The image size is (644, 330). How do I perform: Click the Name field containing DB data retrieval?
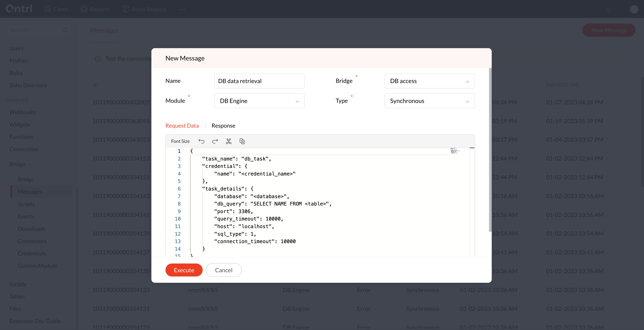click(x=259, y=81)
